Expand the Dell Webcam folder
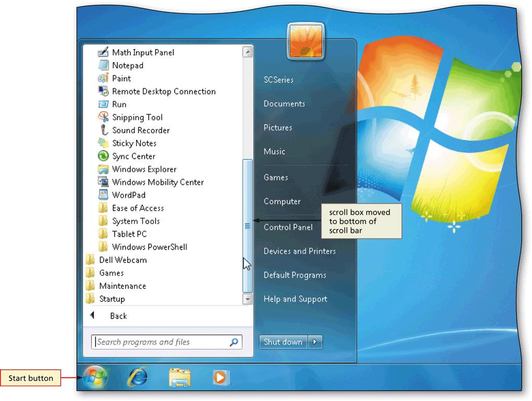This screenshot has height=401, width=532. 116,260
